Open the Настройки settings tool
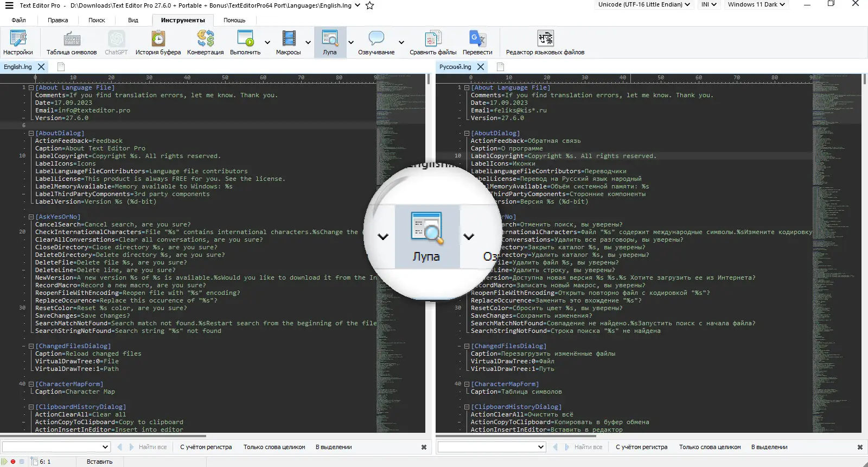The height and width of the screenshot is (467, 868). 18,42
